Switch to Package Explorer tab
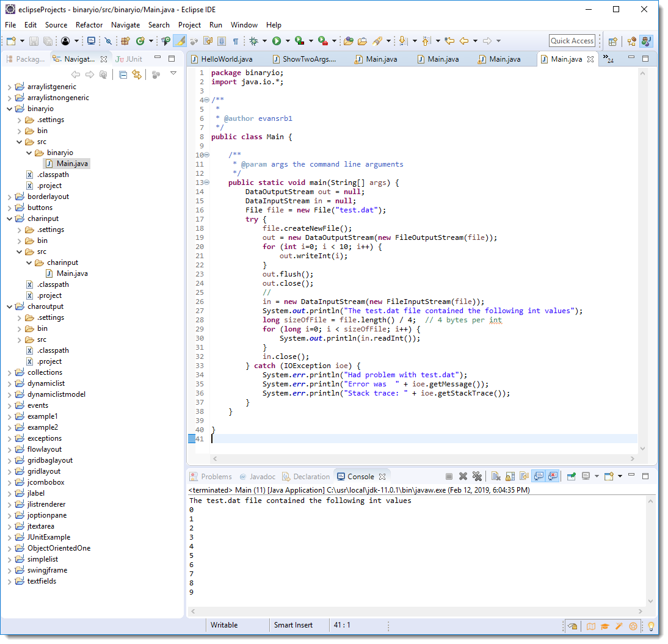Image resolution: width=668 pixels, height=644 pixels. coord(26,59)
